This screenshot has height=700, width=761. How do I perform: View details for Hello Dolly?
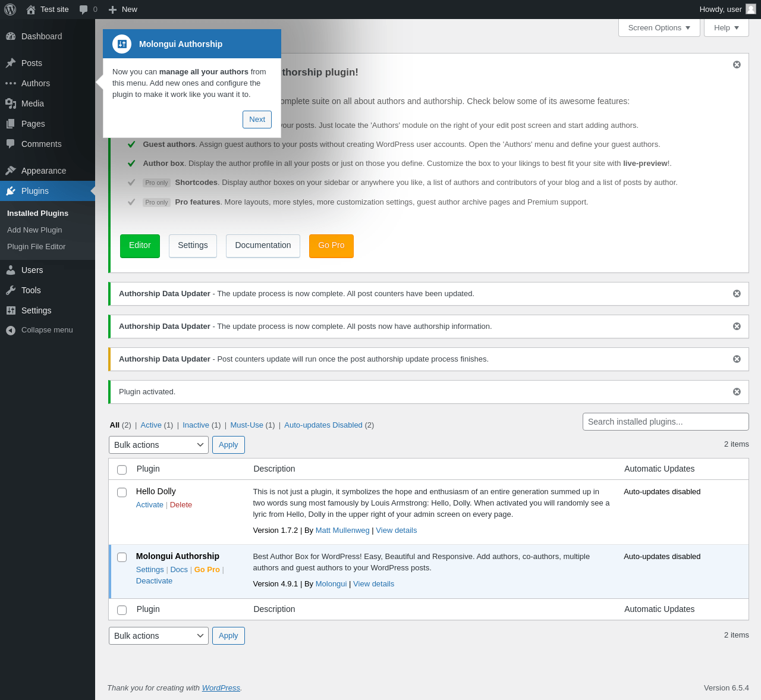tap(397, 531)
